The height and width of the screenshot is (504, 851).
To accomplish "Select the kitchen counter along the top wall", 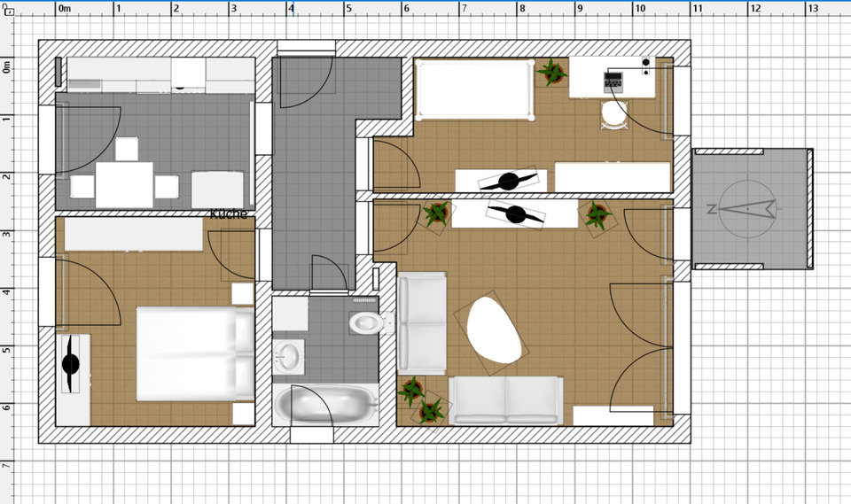I will [x=160, y=74].
